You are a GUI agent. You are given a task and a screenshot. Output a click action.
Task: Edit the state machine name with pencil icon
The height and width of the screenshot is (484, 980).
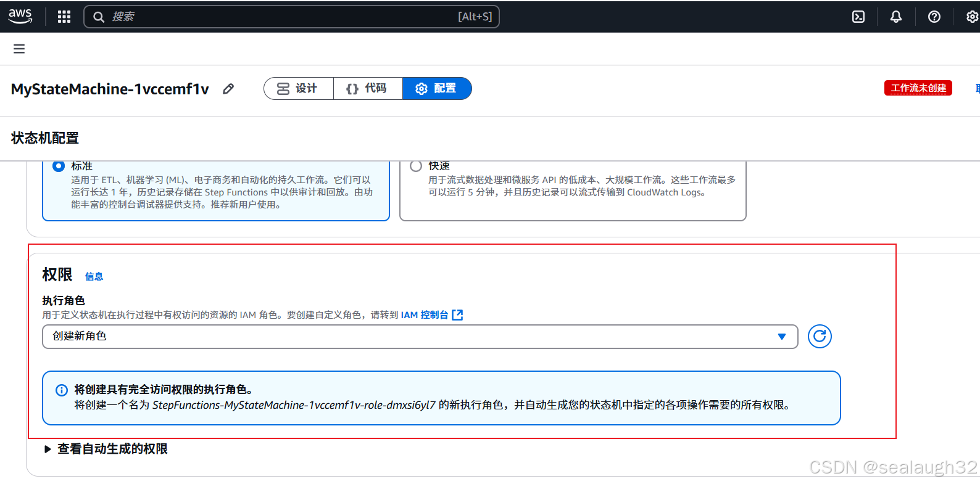228,89
